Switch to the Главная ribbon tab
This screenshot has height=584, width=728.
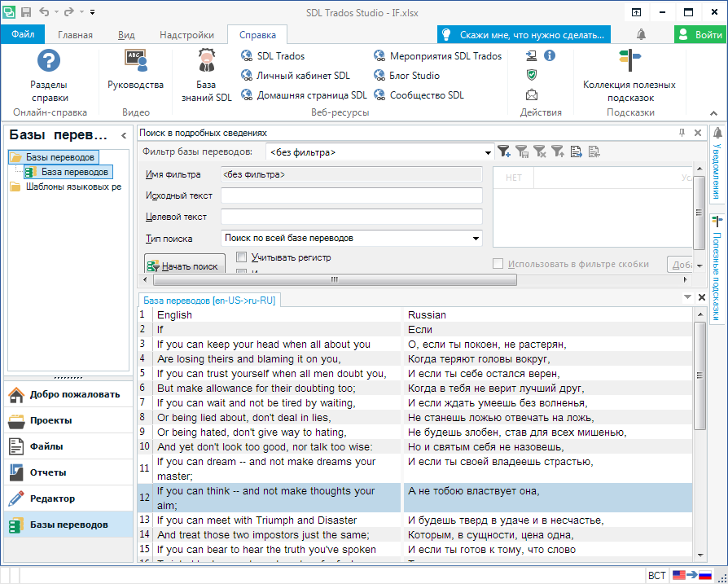click(75, 35)
